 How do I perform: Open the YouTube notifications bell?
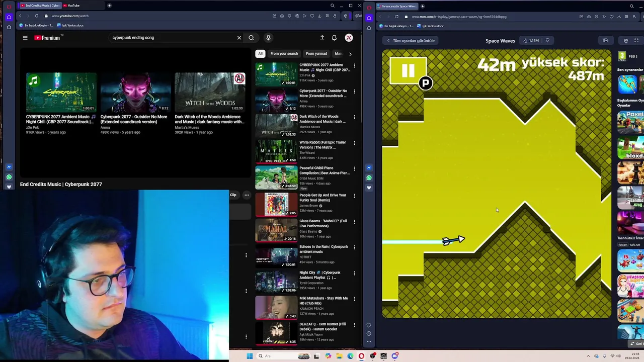pos(334,38)
